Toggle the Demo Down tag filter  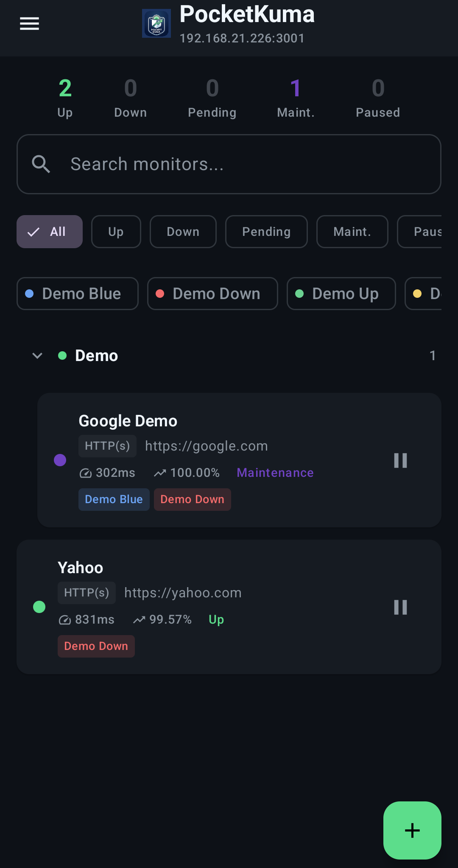pyautogui.click(x=212, y=294)
